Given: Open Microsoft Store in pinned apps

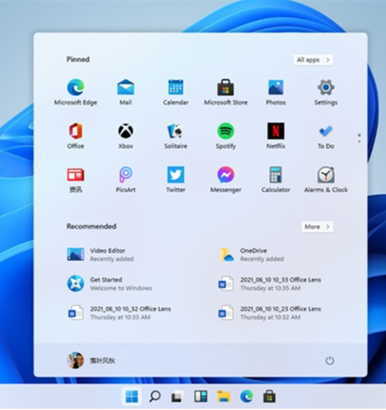Looking at the screenshot, I should coord(226,92).
